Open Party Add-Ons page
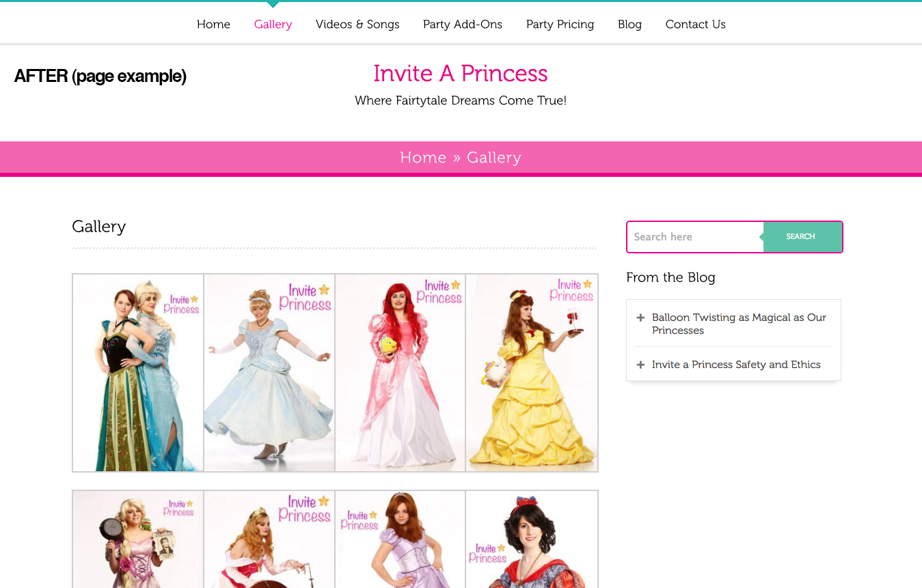This screenshot has width=922, height=588. click(462, 25)
